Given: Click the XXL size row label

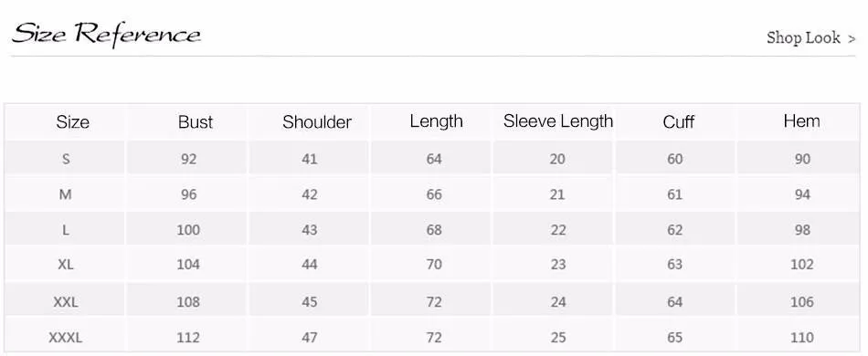Looking at the screenshot, I should coord(65,302).
